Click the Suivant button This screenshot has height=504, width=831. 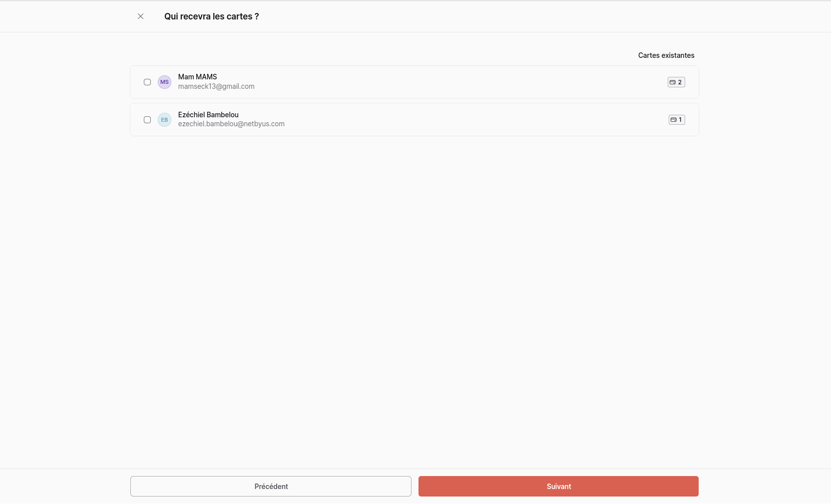pyautogui.click(x=558, y=487)
